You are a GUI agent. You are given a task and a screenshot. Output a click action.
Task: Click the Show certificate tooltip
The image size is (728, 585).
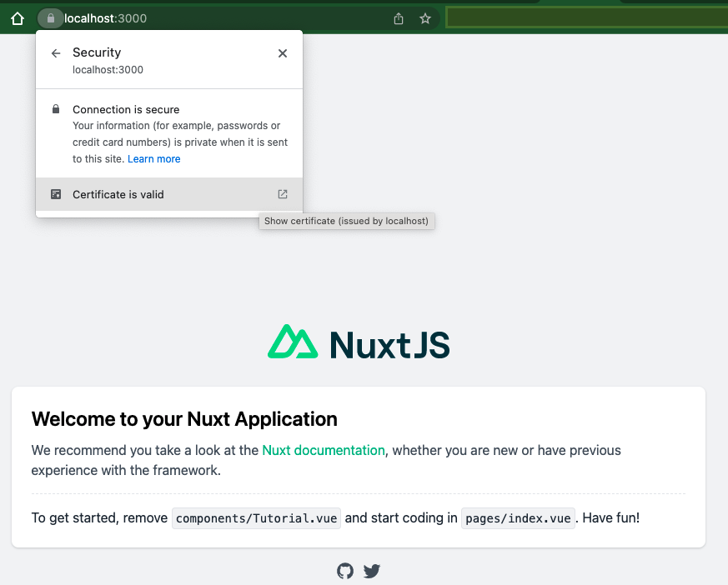[346, 222]
